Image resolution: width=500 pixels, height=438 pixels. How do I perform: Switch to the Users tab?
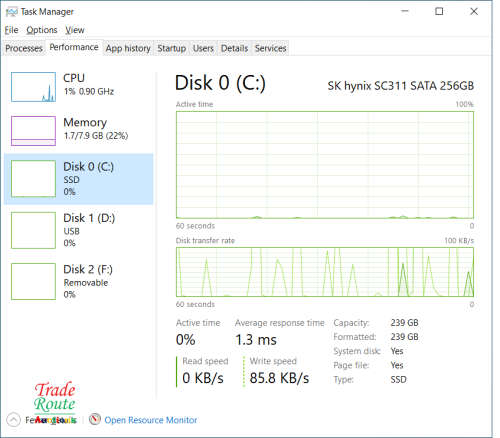[203, 48]
